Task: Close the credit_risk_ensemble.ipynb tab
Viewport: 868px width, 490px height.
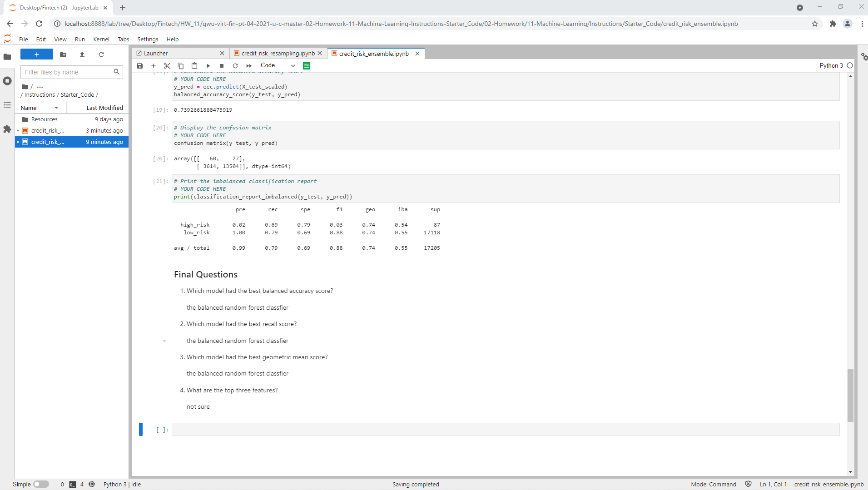Action: click(x=417, y=54)
